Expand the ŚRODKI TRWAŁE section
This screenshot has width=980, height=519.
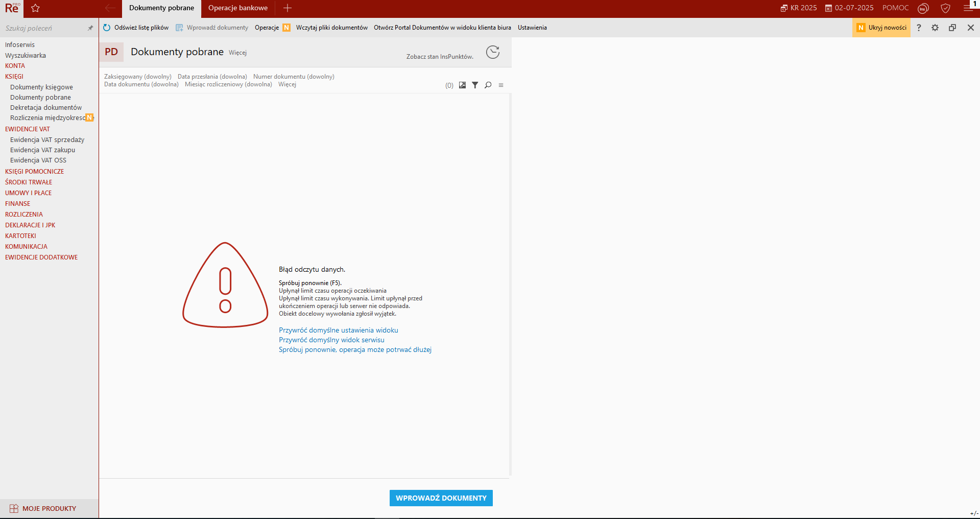(29, 182)
